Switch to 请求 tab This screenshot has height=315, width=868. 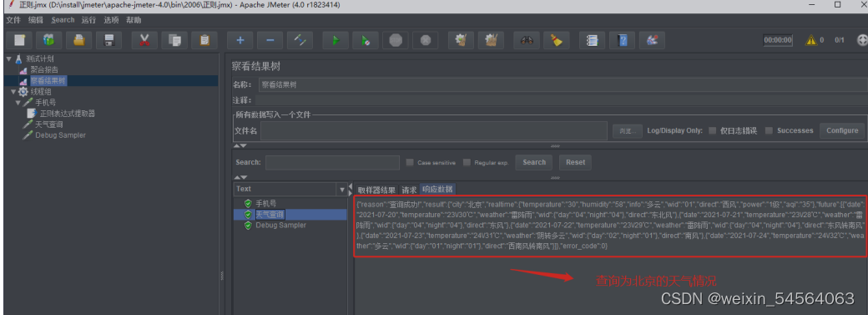(409, 190)
